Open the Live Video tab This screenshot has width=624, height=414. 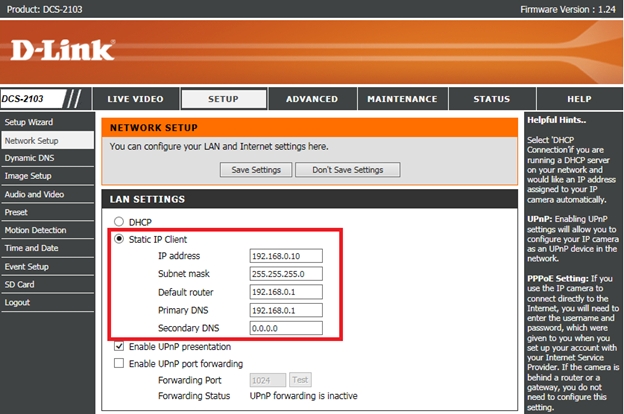pos(135,99)
